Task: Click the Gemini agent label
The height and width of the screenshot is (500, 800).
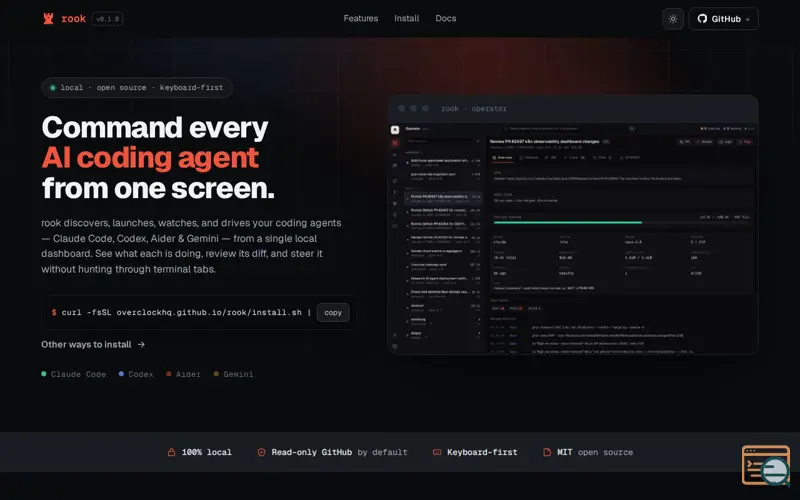Action: [x=233, y=374]
